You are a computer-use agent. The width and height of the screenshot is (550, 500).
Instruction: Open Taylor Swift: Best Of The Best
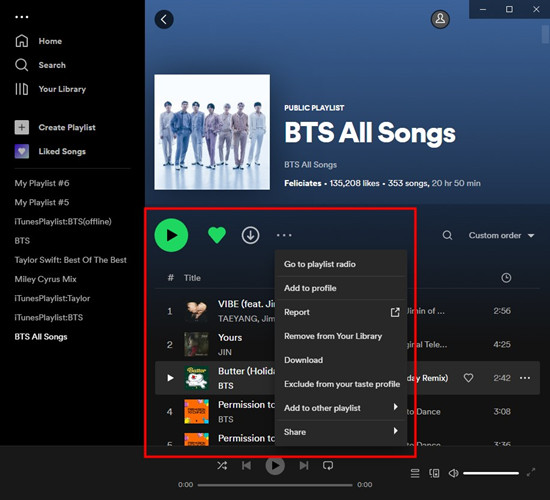(x=71, y=260)
